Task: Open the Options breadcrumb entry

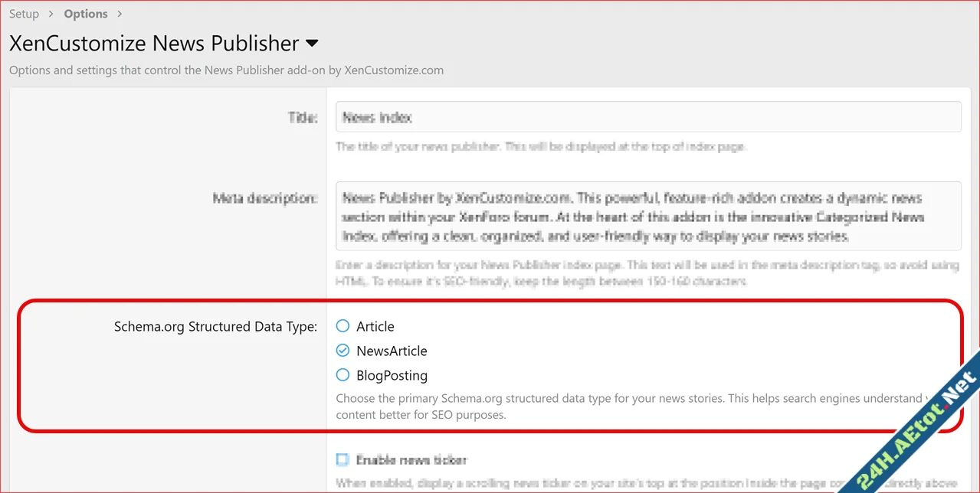Action: tap(85, 13)
